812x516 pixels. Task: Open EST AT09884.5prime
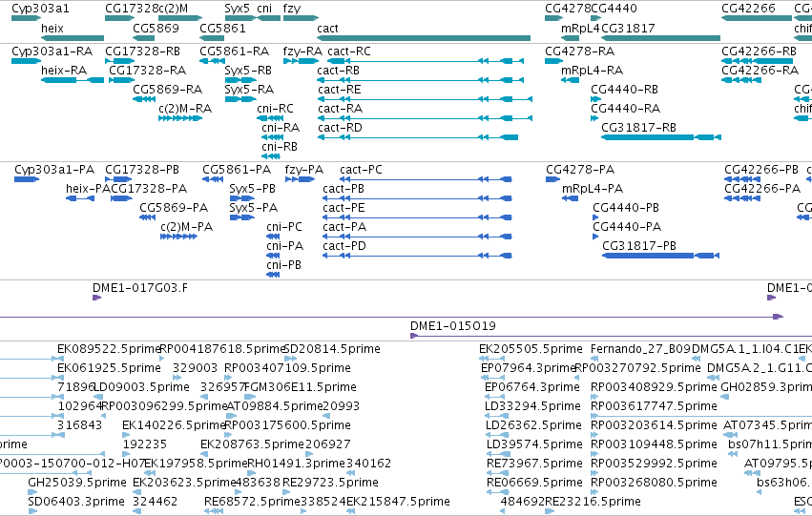pos(275,407)
